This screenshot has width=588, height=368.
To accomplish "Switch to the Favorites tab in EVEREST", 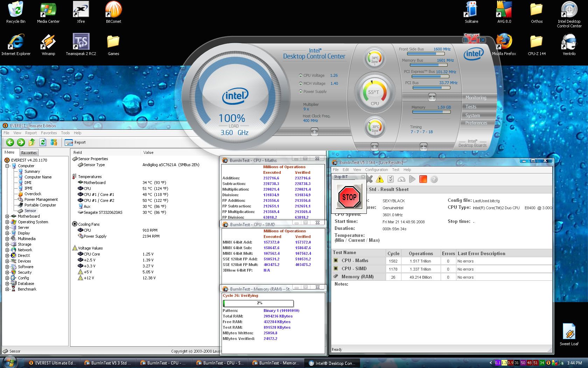I will 29,153.
